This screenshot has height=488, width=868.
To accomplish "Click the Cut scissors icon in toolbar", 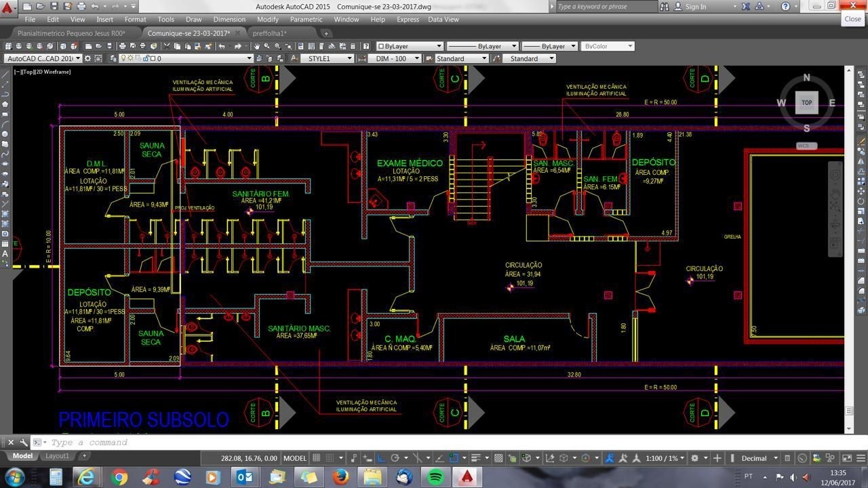I will pyautogui.click(x=165, y=46).
